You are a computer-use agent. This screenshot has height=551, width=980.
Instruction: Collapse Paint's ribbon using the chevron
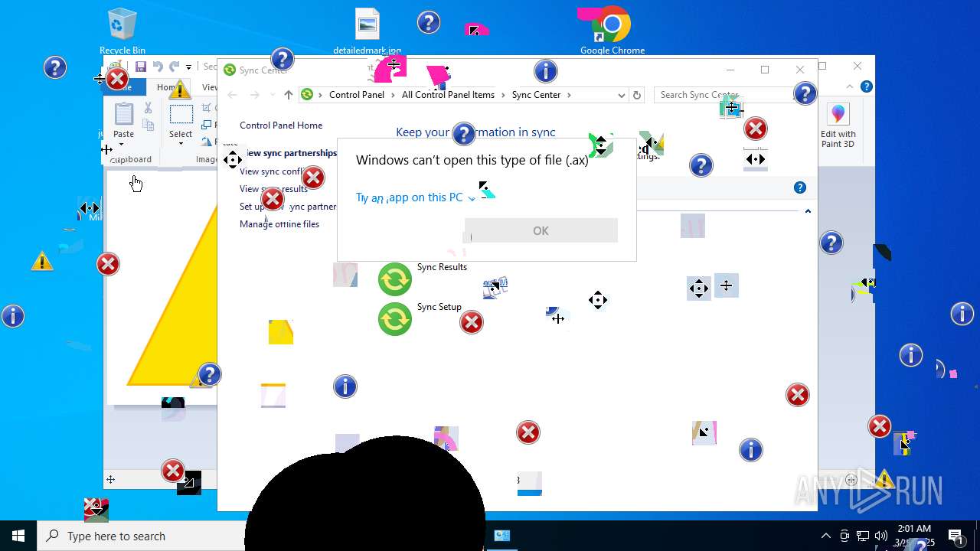point(850,87)
